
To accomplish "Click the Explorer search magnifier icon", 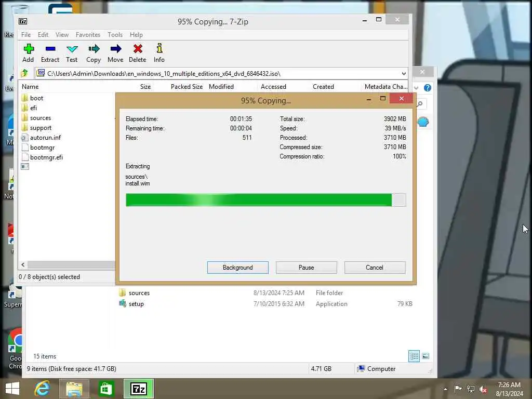I will coord(420,104).
